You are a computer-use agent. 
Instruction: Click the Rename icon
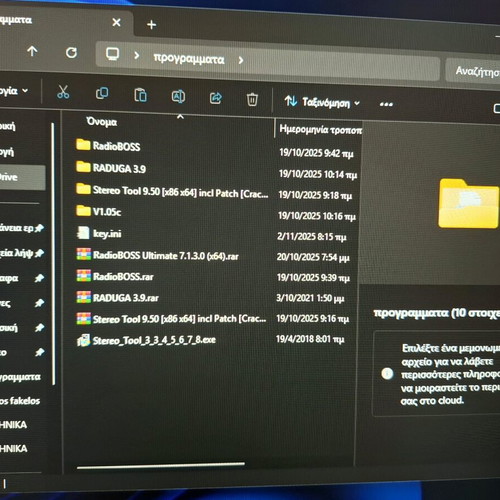[x=178, y=97]
